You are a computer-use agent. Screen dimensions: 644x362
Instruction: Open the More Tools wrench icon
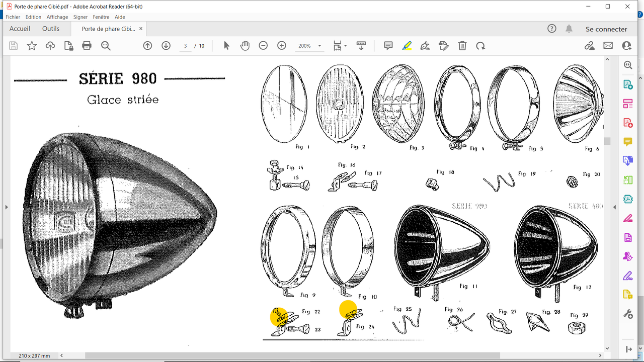628,314
